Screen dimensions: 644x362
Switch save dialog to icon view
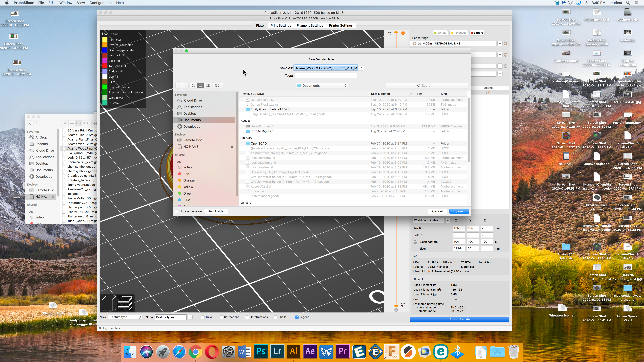pyautogui.click(x=193, y=85)
